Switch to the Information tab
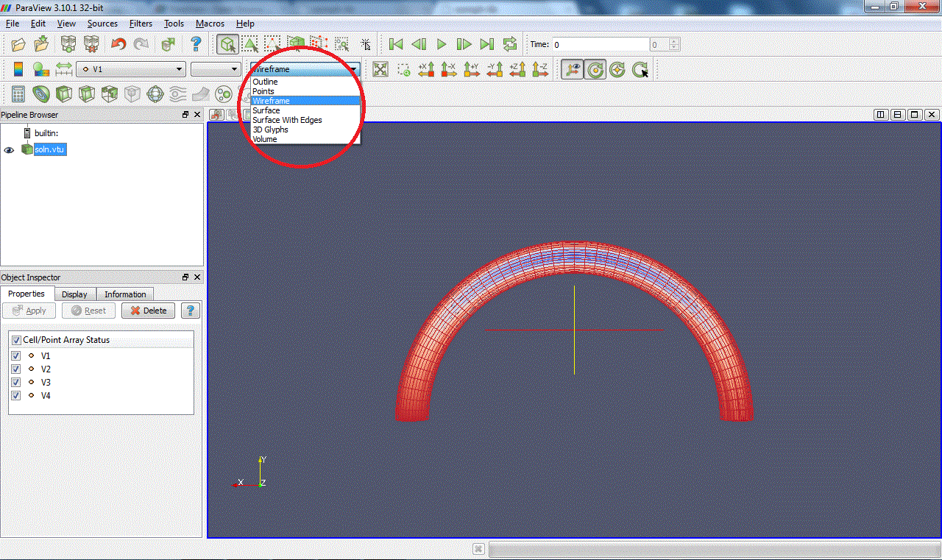942x560 pixels. pos(125,294)
